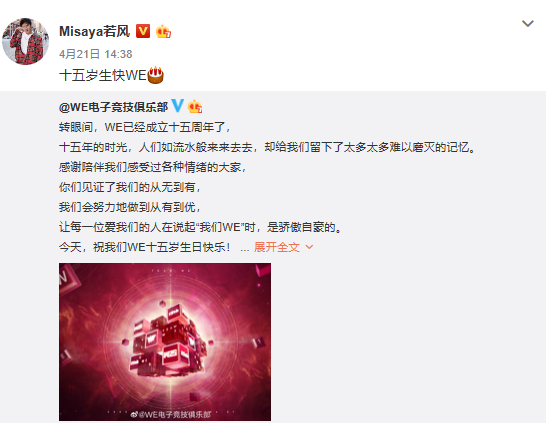
Task: Click the line 今天，祝我们WE十五岁生日快乐
Action: [x=145, y=247]
